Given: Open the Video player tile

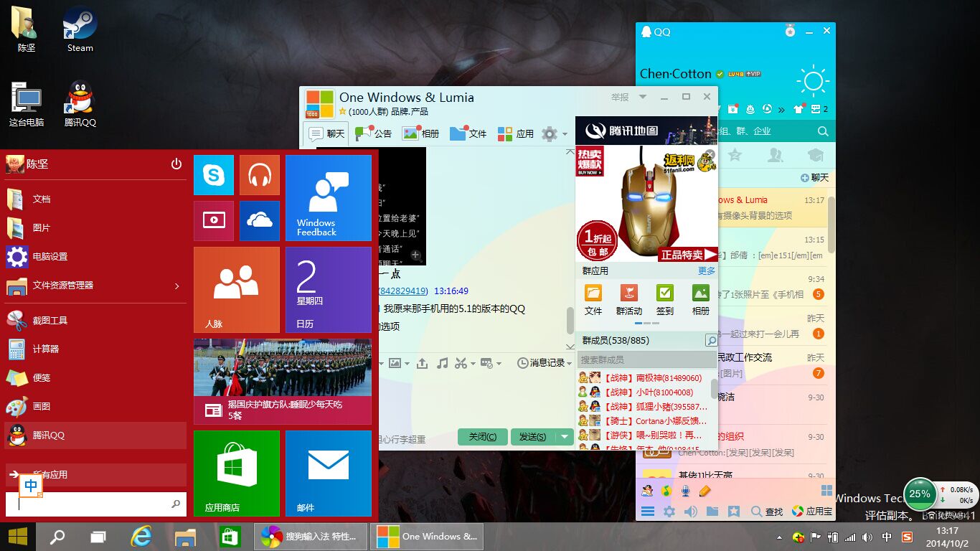Looking at the screenshot, I should [x=214, y=221].
